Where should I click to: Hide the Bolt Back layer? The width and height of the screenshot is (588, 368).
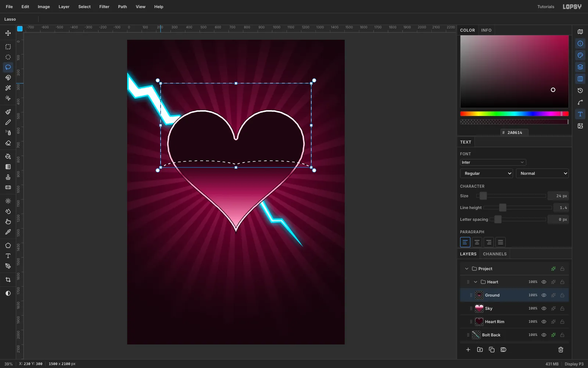point(544,335)
